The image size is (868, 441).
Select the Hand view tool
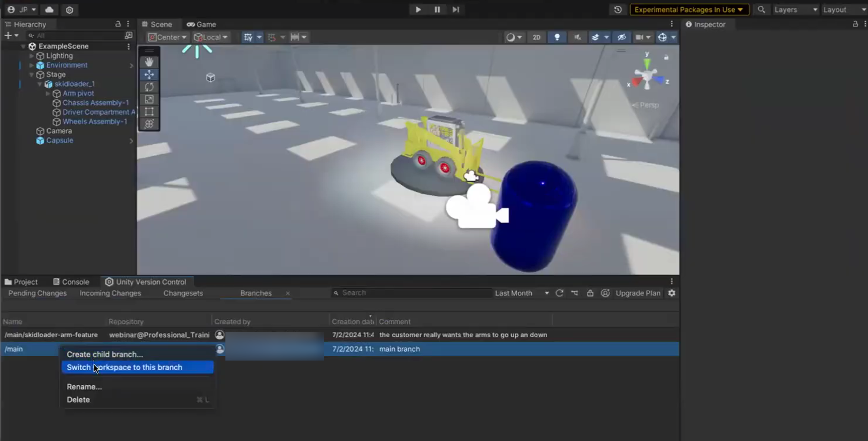coord(149,62)
